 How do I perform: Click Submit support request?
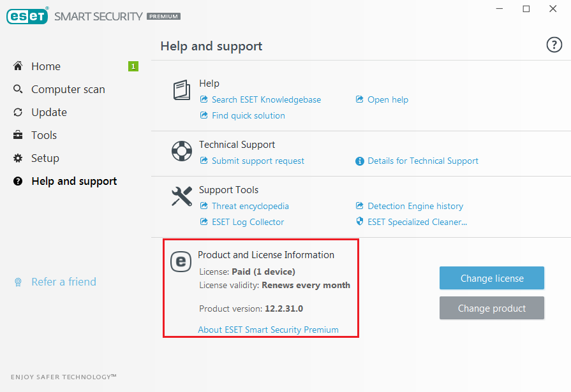[x=258, y=161]
